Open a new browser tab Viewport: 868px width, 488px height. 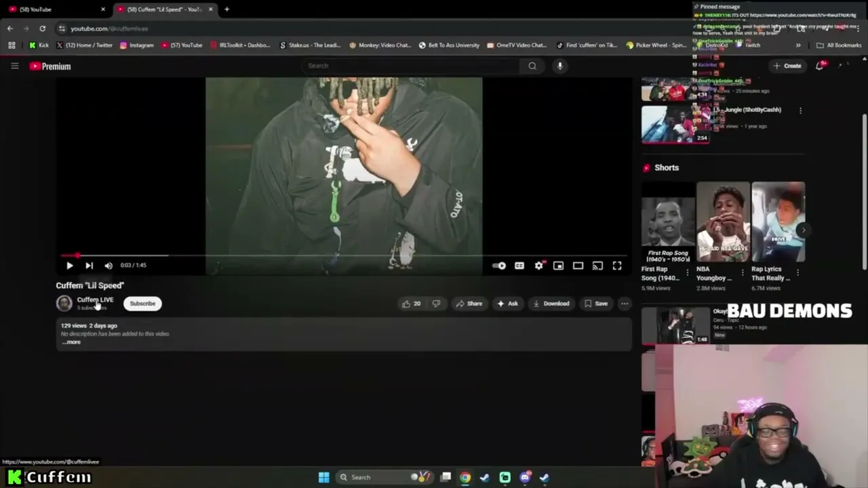226,9
